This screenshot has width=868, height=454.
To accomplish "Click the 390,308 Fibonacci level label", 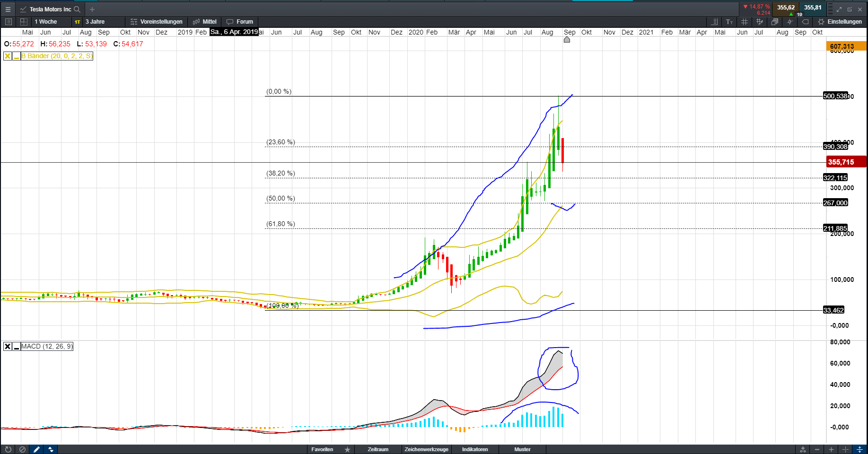I will point(835,147).
